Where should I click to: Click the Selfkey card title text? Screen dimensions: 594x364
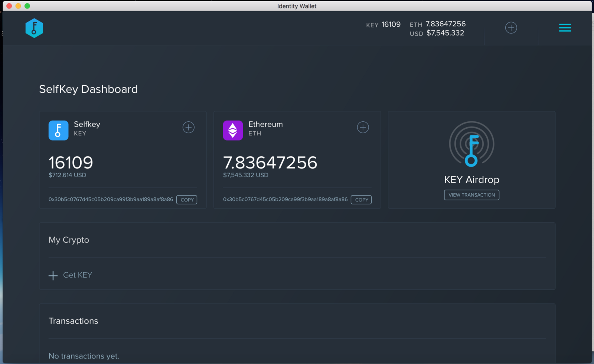tap(87, 124)
